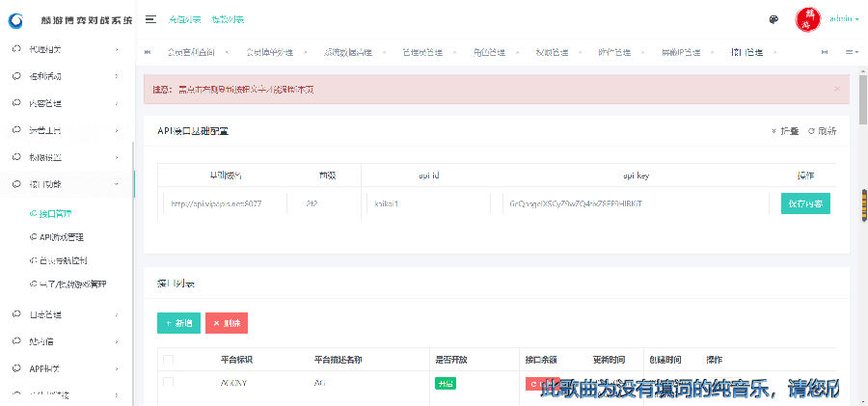The image size is (868, 406).
Task: Check the select-all checkbox in table header
Action: pos(169,360)
